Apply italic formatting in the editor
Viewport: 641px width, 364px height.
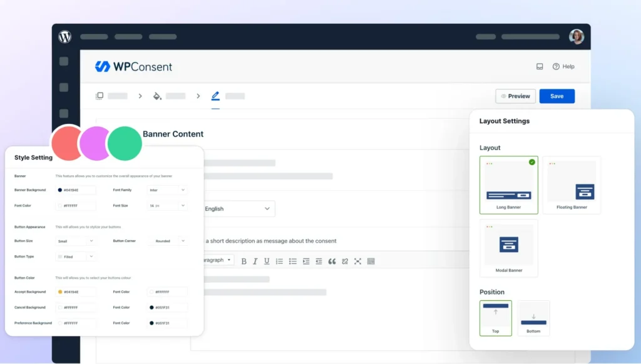(255, 261)
